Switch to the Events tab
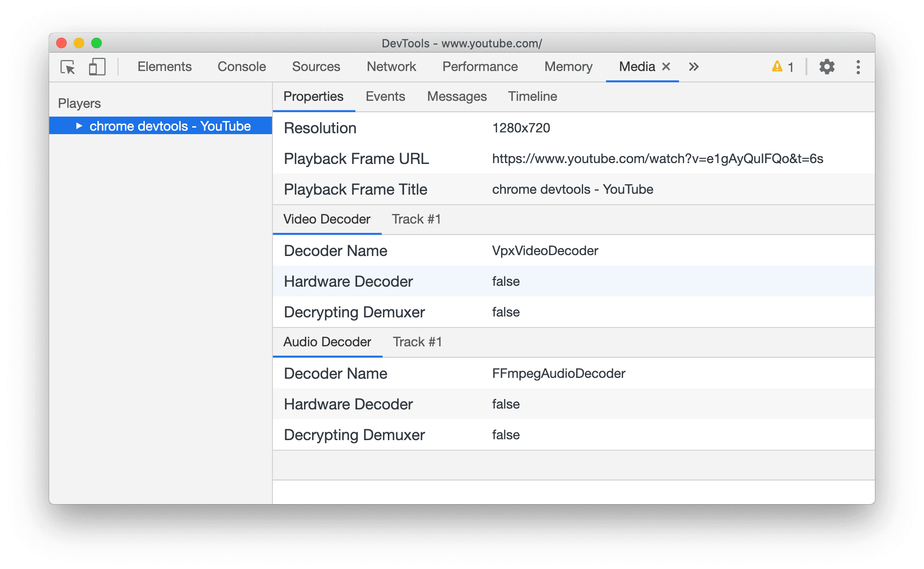The width and height of the screenshot is (924, 569). point(384,96)
